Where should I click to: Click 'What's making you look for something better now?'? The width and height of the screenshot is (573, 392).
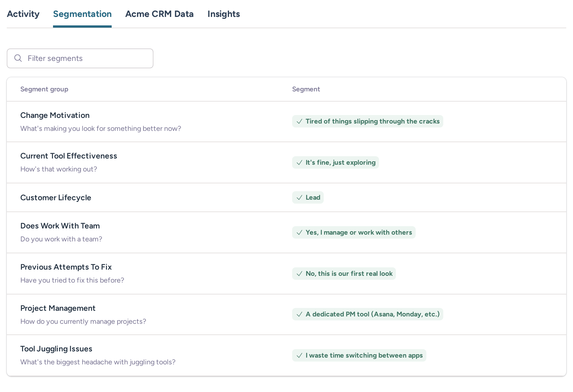pos(101,128)
